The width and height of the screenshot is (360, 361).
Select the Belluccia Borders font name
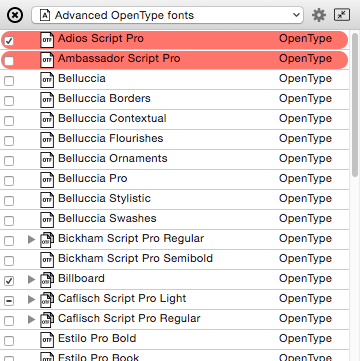coord(104,98)
